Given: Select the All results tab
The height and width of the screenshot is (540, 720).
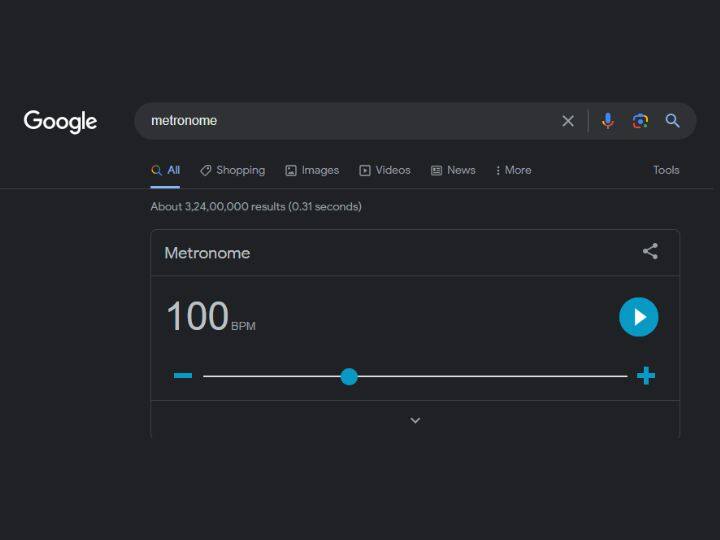Looking at the screenshot, I should (x=165, y=170).
